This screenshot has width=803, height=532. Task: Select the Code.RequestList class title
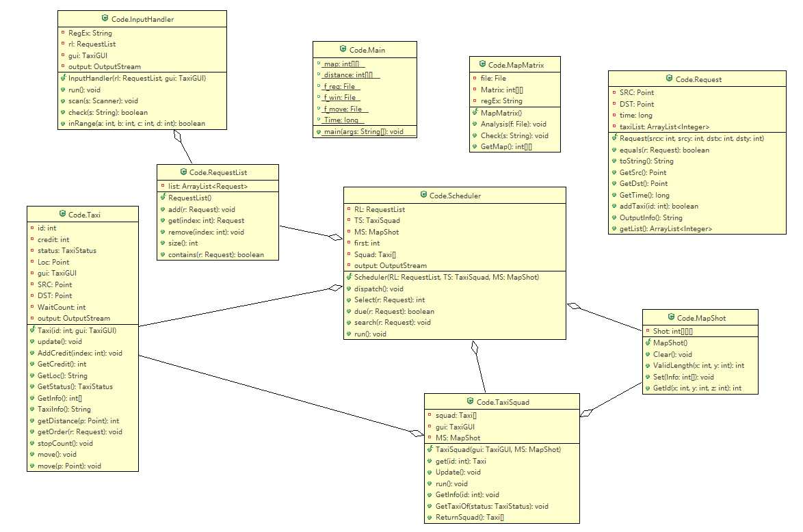[218, 172]
